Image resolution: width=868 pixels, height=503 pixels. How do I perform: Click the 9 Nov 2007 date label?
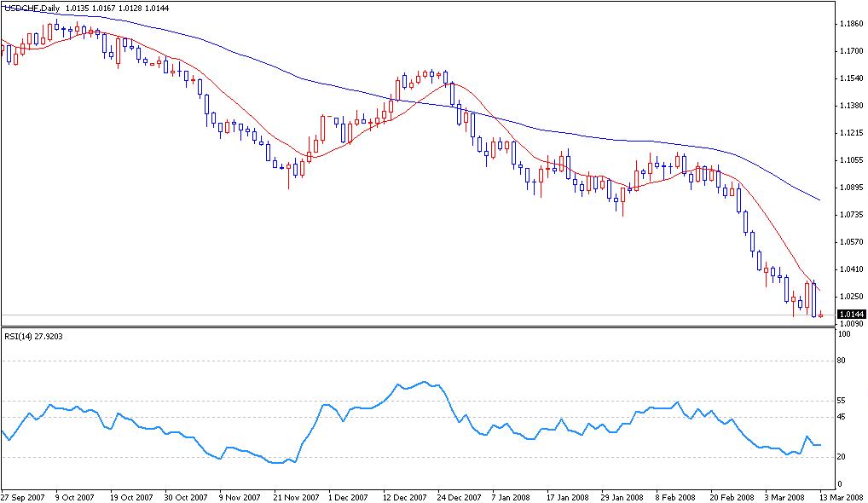(x=240, y=498)
